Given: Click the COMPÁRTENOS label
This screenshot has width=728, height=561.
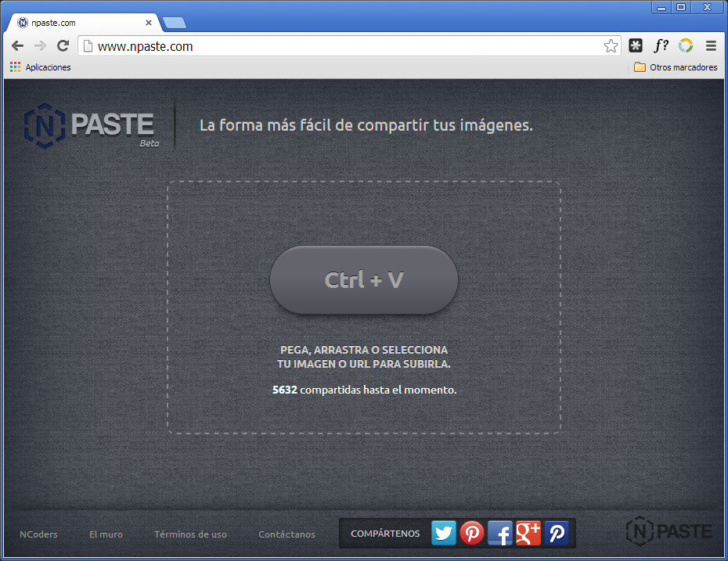Looking at the screenshot, I should pos(385,534).
